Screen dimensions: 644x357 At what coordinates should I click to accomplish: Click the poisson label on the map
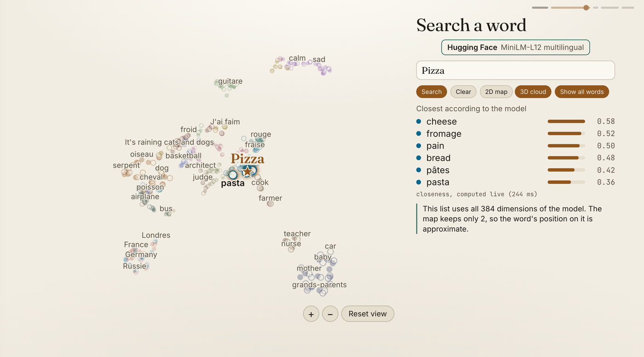point(150,187)
